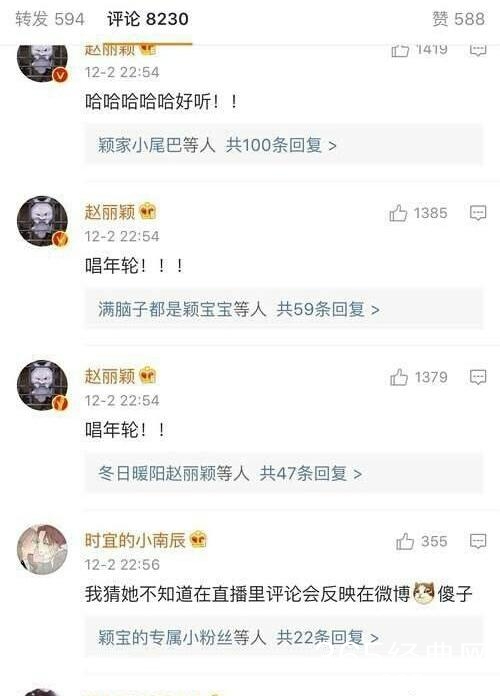The height and width of the screenshot is (696, 500).
Task: Expand 颖宝的专属小粉丝等人 共22条回复
Action: (x=284, y=638)
